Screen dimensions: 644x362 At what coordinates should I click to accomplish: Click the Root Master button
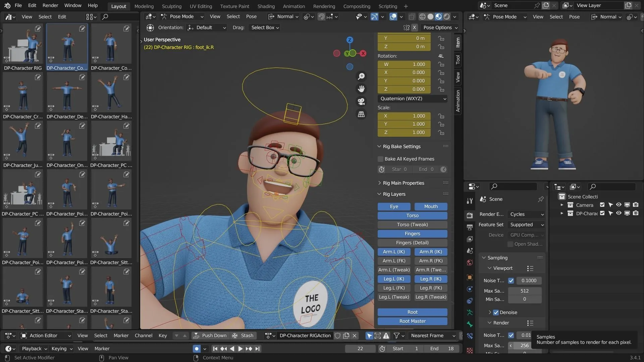tap(412, 321)
